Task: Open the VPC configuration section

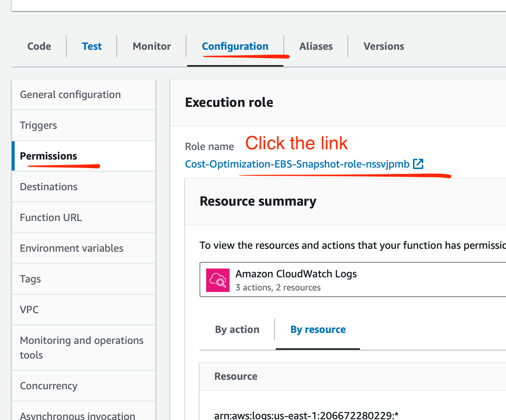Action: pos(29,310)
